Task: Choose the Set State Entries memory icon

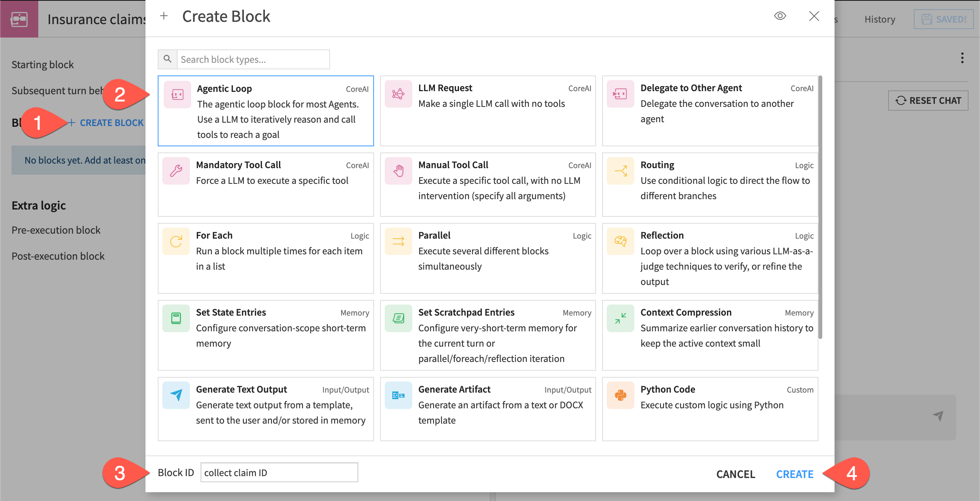Action: pos(176,318)
